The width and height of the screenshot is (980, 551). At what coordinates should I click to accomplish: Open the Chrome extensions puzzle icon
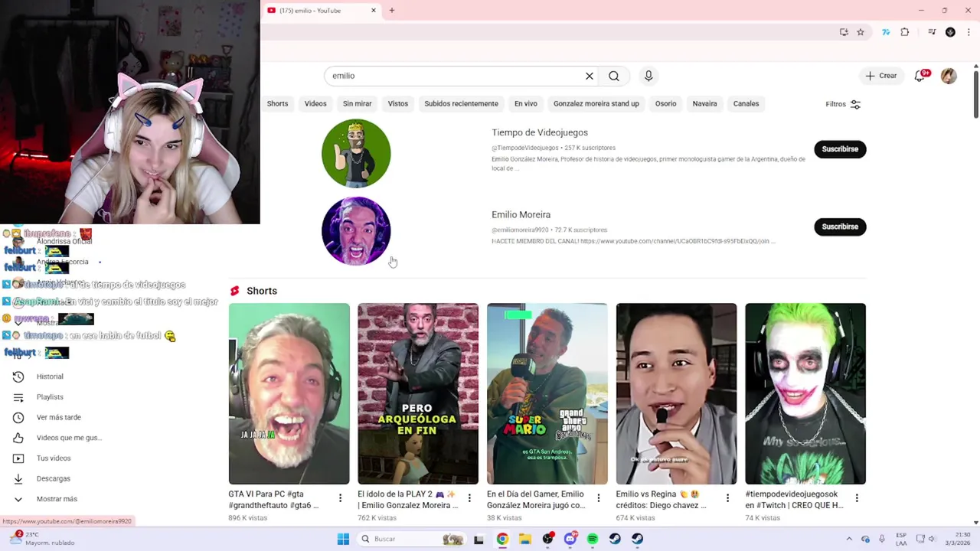point(905,32)
